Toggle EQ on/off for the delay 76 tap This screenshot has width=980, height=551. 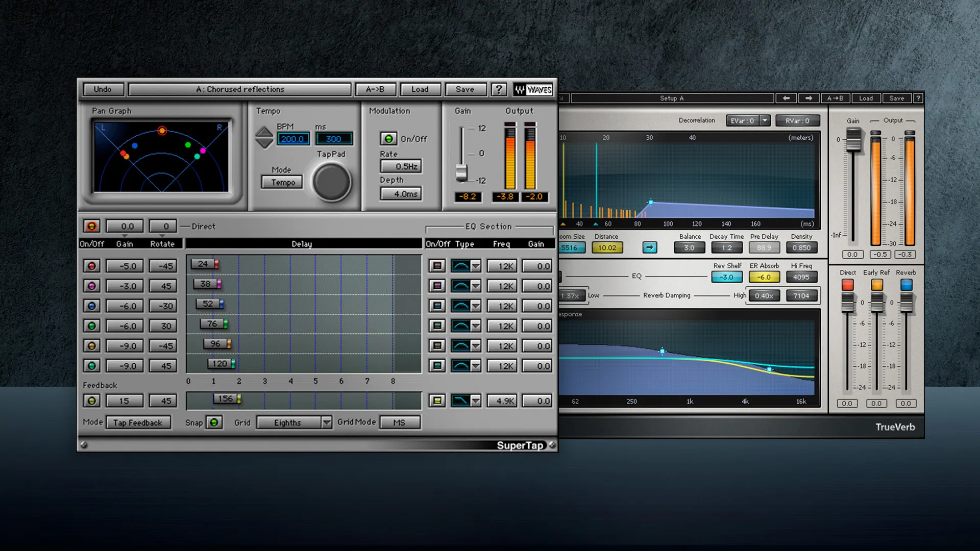click(437, 325)
